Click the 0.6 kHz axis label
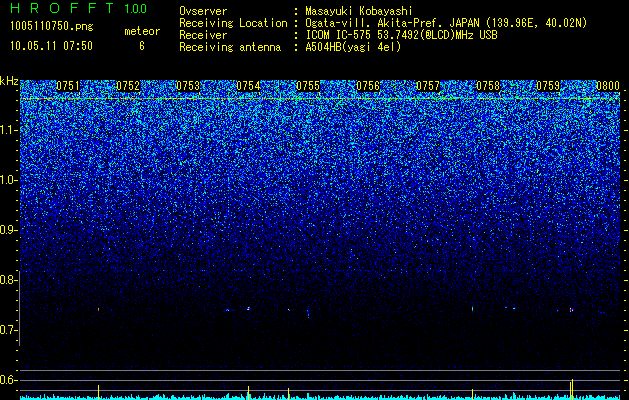629x400 pixels. click(x=9, y=380)
